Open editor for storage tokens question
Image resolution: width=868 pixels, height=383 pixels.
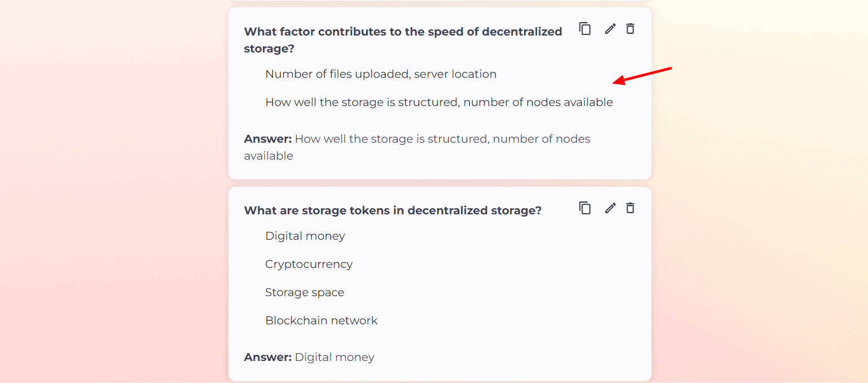tap(610, 208)
